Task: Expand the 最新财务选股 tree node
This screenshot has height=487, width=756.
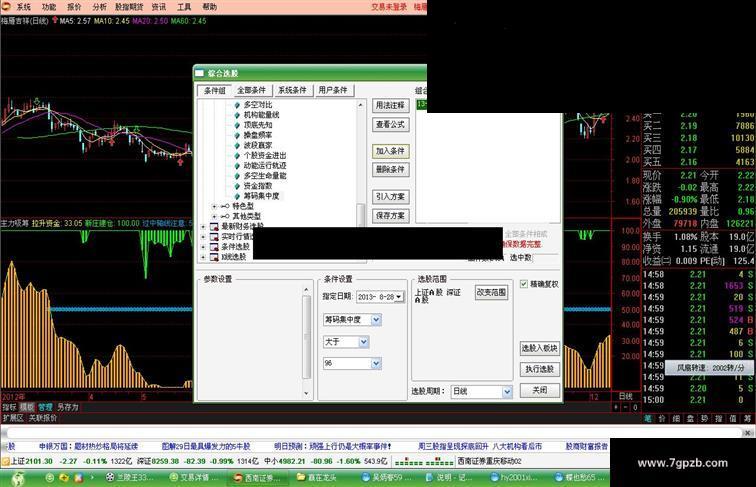Action: tap(203, 226)
